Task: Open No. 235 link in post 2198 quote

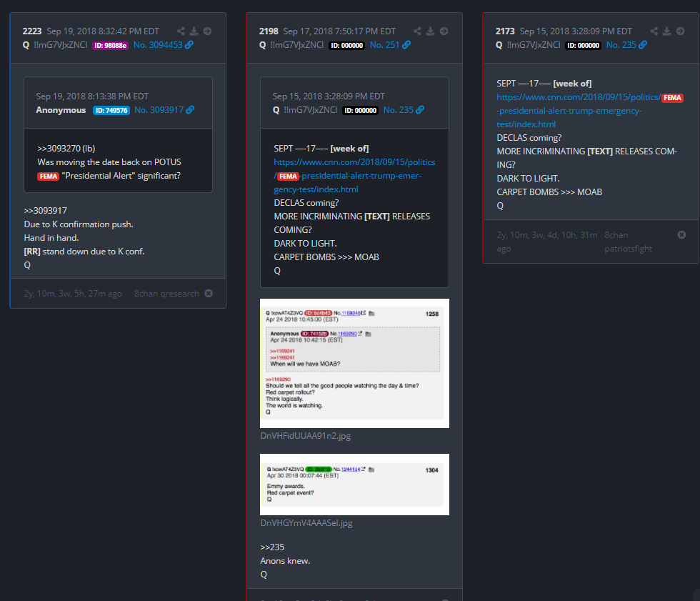Action: (x=399, y=110)
